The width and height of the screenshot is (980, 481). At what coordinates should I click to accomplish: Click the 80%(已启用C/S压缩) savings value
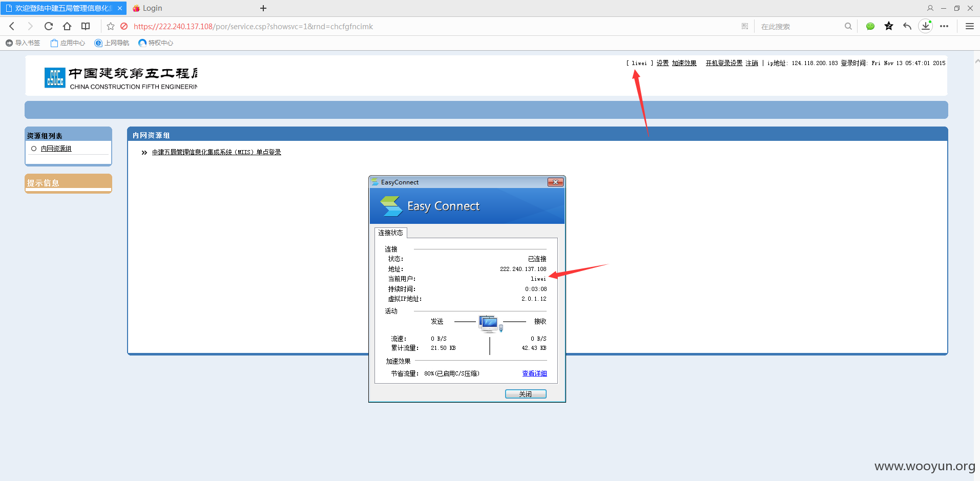[x=452, y=373]
